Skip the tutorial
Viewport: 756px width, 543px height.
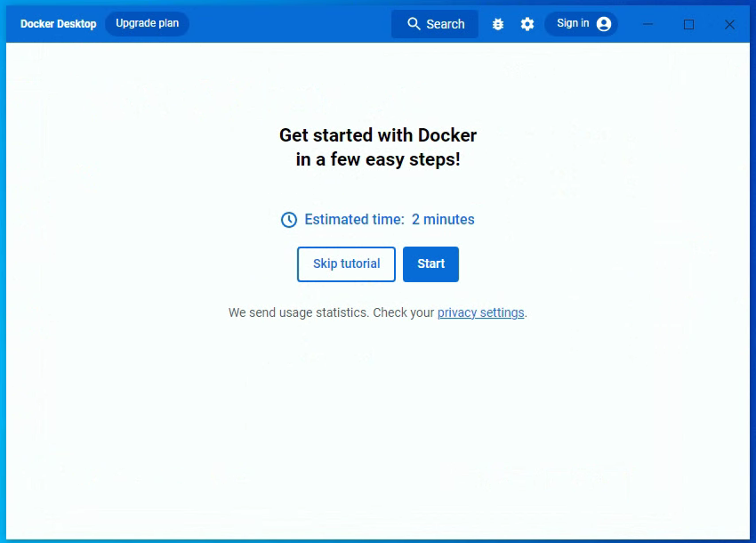[346, 264]
